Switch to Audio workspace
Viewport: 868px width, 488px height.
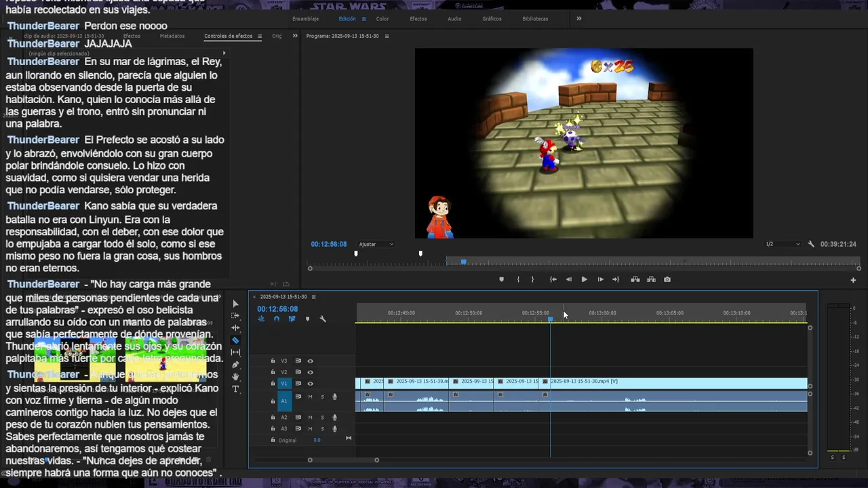454,19
